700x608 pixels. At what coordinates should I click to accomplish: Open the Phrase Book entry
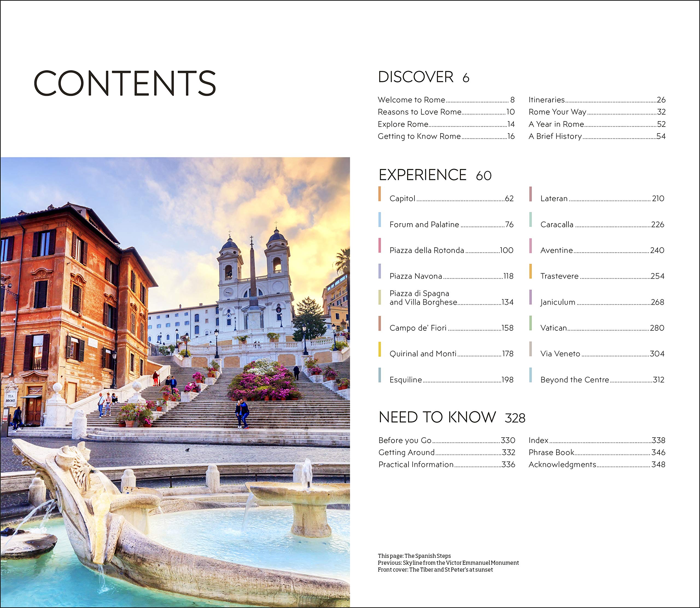click(551, 452)
